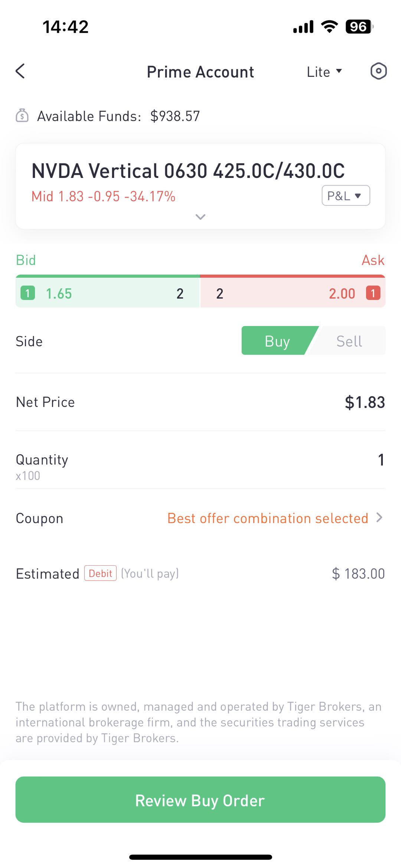Image resolution: width=401 pixels, height=868 pixels.
Task: Select the Buy side
Action: click(277, 341)
